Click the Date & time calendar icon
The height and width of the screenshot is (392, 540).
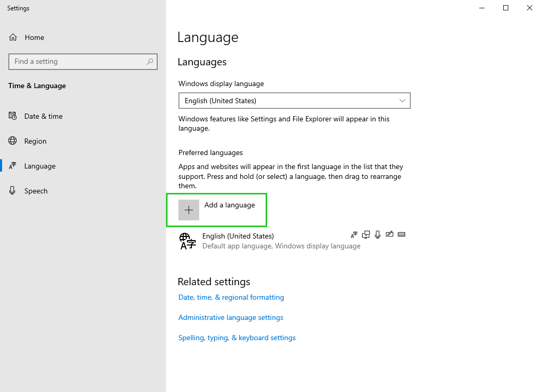click(12, 116)
